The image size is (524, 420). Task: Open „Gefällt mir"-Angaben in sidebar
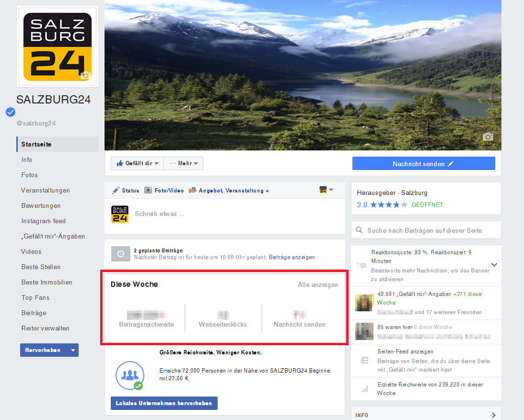click(53, 237)
